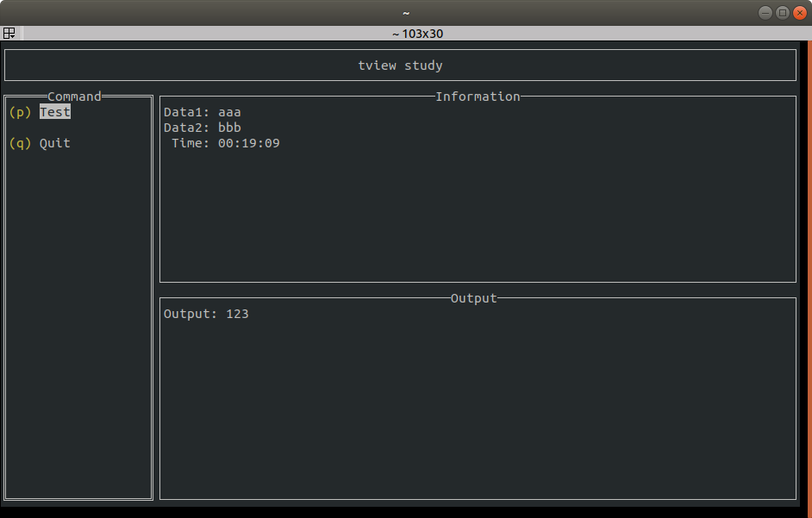Click the tview study title banner
The height and width of the screenshot is (518, 812).
400,65
